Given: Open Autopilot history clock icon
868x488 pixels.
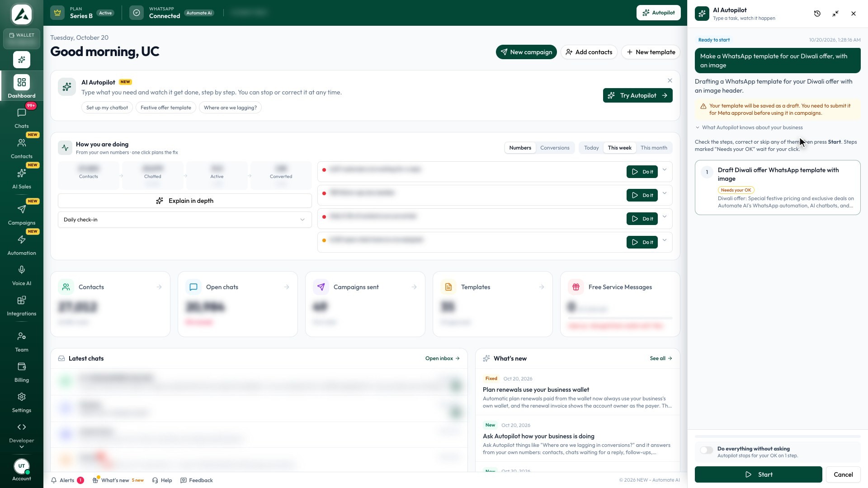Looking at the screenshot, I should pos(817,14).
